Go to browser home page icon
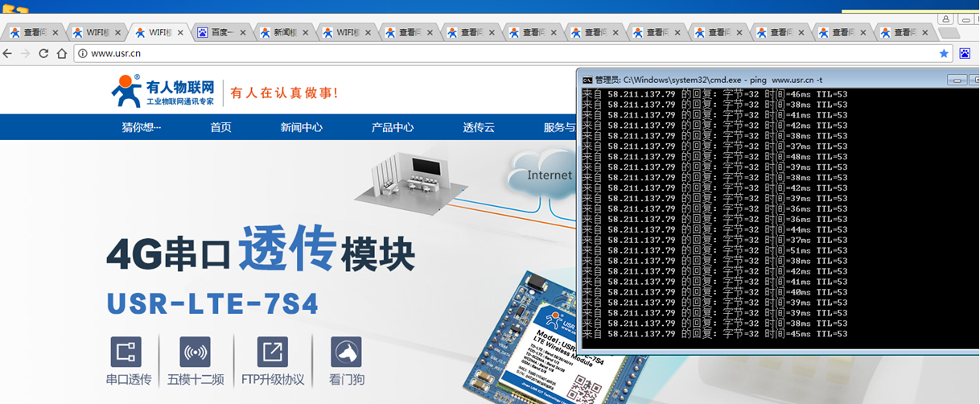This screenshot has height=404, width=980. (61, 53)
